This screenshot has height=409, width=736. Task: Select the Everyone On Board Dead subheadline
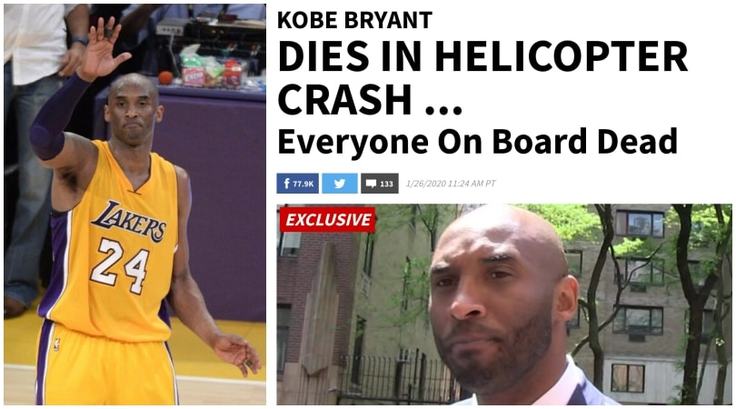(x=477, y=142)
